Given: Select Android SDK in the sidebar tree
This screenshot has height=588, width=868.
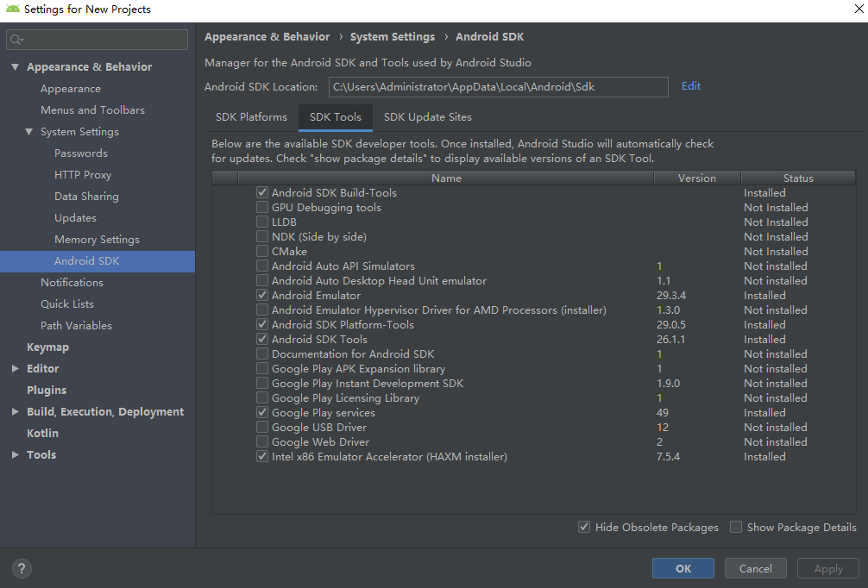Looking at the screenshot, I should tap(97, 261).
